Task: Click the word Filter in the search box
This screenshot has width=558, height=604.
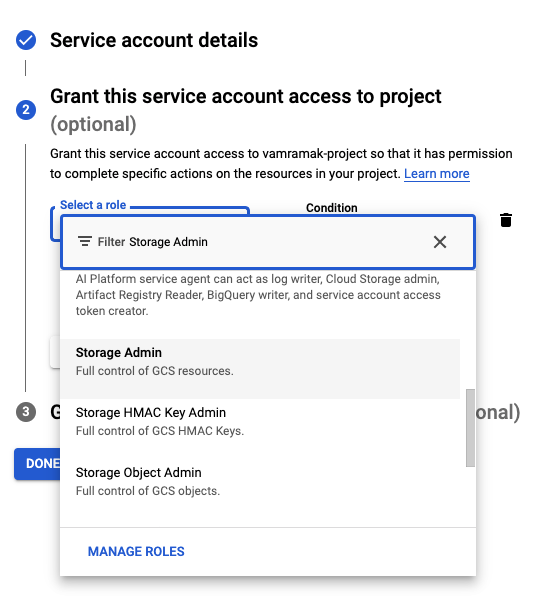Action: (111, 242)
